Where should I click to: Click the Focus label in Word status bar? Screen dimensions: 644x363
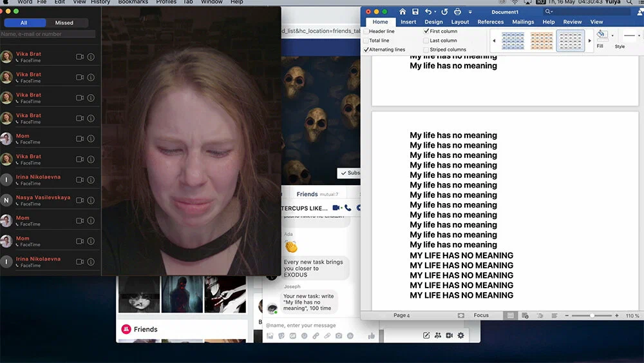(481, 315)
